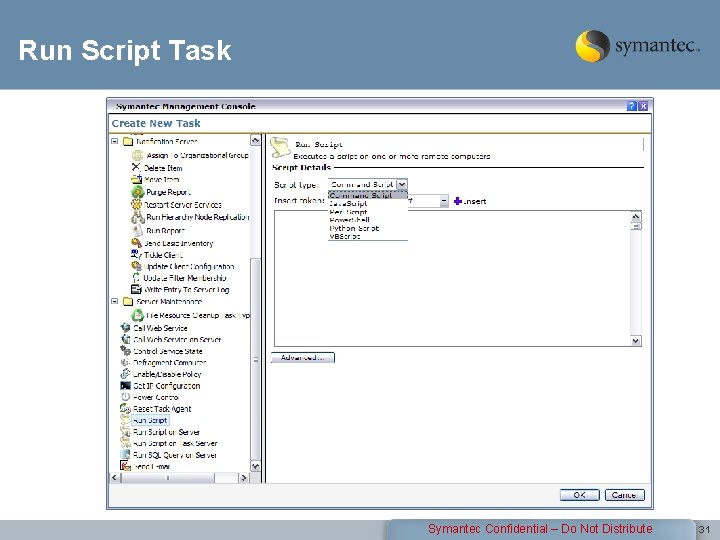
Task: Click the Update Client Configuration icon
Action: (136, 266)
